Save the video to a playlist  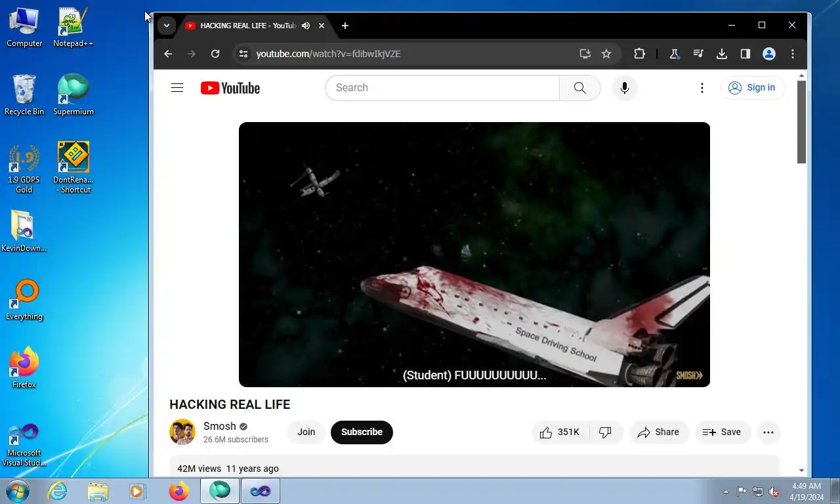pyautogui.click(x=723, y=432)
